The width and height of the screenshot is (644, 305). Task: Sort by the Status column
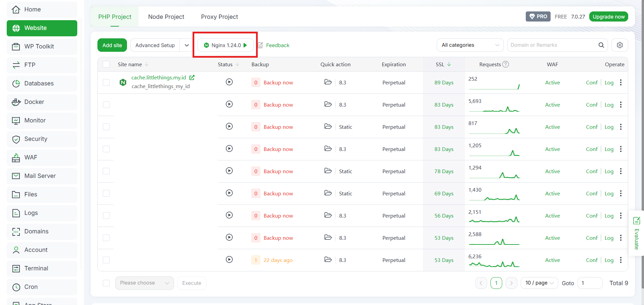coord(228,64)
